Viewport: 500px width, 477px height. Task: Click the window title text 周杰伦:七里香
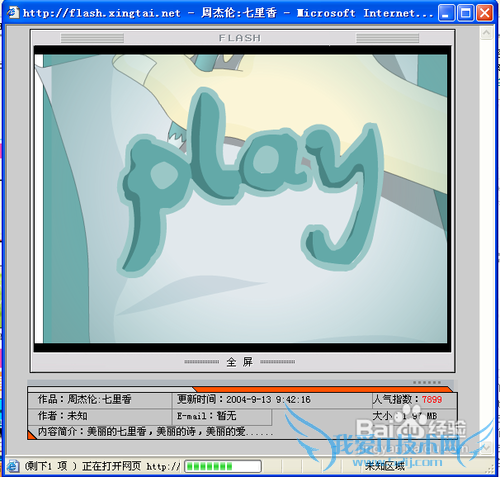(239, 13)
